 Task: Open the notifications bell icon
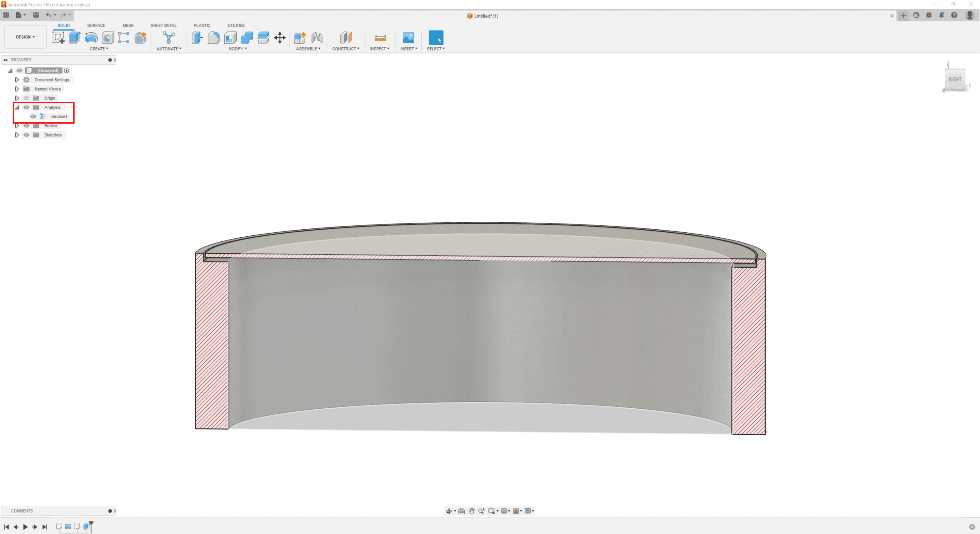[x=941, y=15]
